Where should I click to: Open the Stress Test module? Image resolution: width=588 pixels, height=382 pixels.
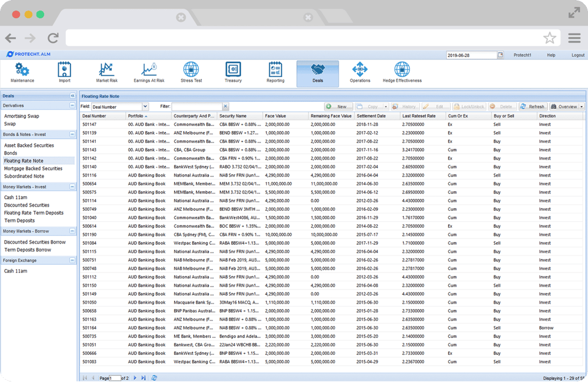[x=191, y=71]
